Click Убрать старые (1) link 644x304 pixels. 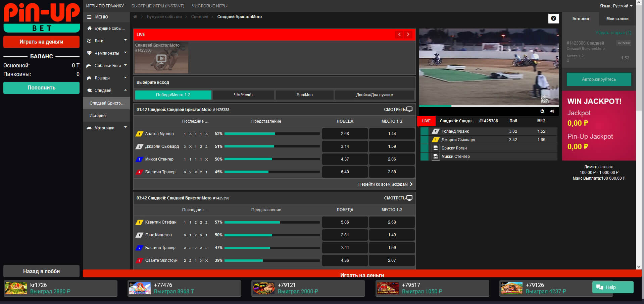(x=613, y=33)
